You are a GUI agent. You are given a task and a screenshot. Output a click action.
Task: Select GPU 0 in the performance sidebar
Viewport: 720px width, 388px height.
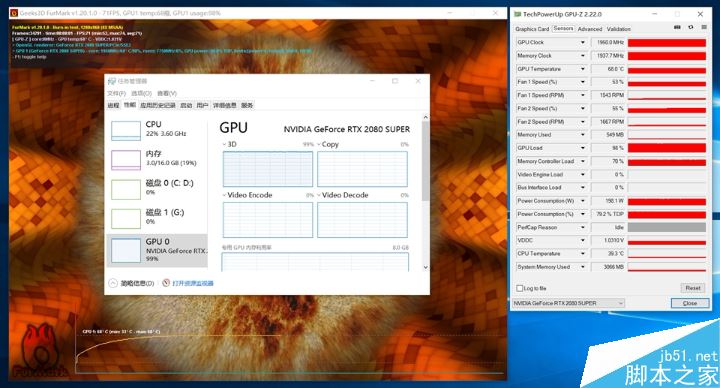coord(158,250)
